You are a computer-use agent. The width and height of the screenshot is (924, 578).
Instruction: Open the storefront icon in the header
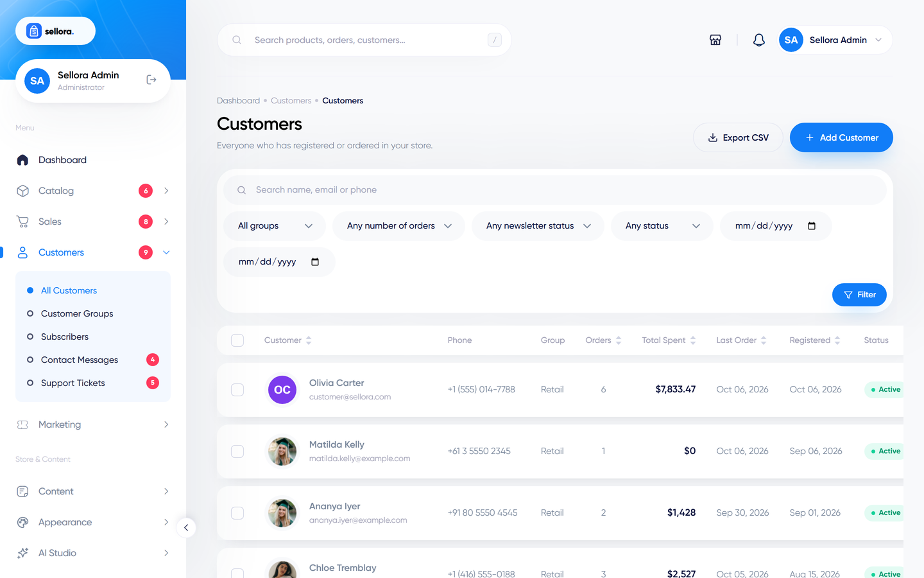[x=715, y=40]
